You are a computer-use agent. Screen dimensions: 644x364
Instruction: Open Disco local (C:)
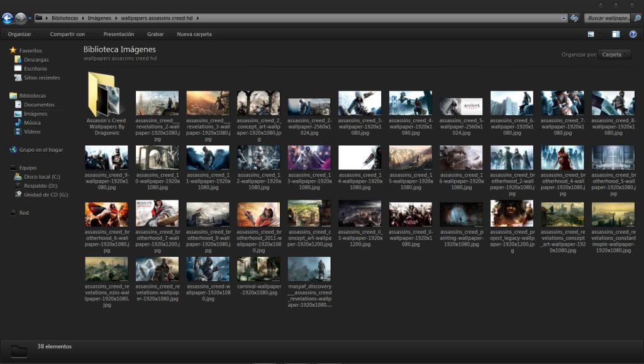(42, 177)
